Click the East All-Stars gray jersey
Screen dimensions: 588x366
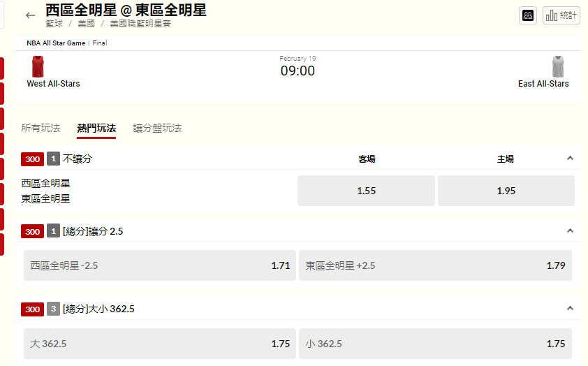[558, 66]
